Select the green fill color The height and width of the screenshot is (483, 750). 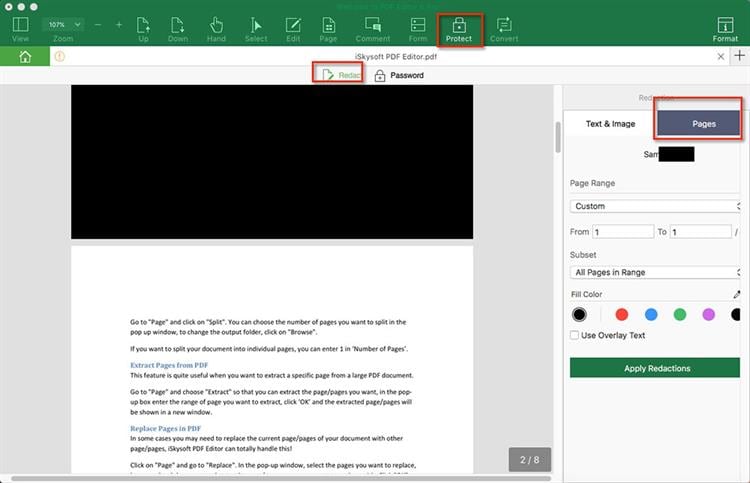tap(680, 314)
